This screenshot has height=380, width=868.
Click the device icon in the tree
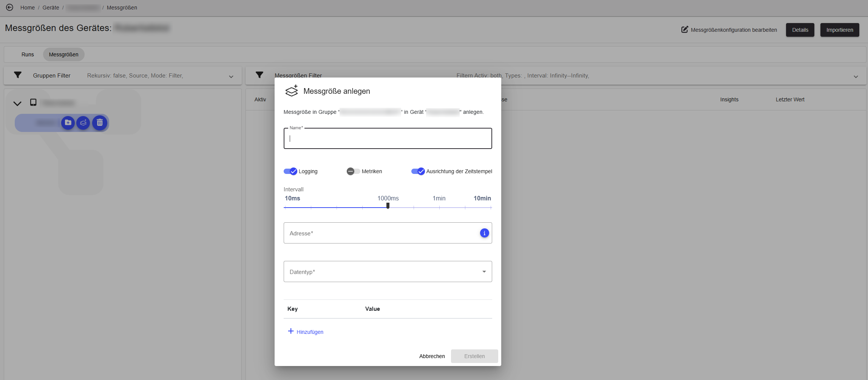point(33,102)
